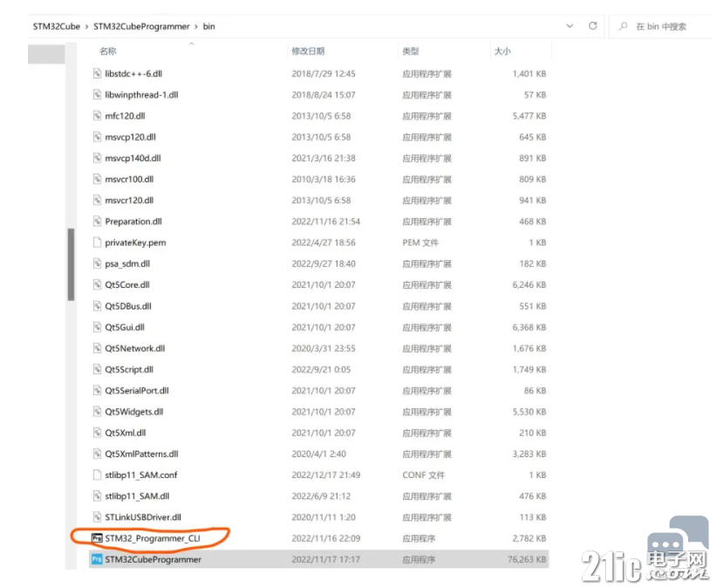Select the file name mfc120.dll
The height and width of the screenshot is (588, 716).
(x=125, y=115)
